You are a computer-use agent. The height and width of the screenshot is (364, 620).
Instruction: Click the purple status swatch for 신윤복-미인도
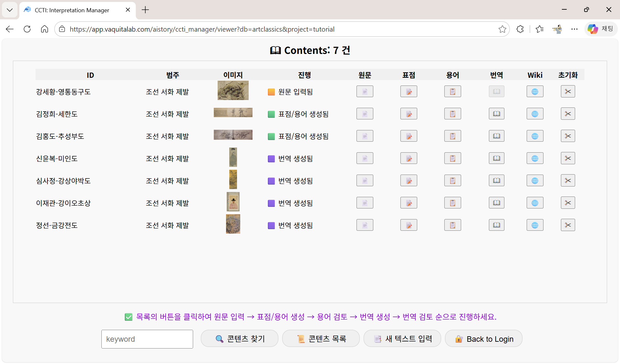pos(271,158)
